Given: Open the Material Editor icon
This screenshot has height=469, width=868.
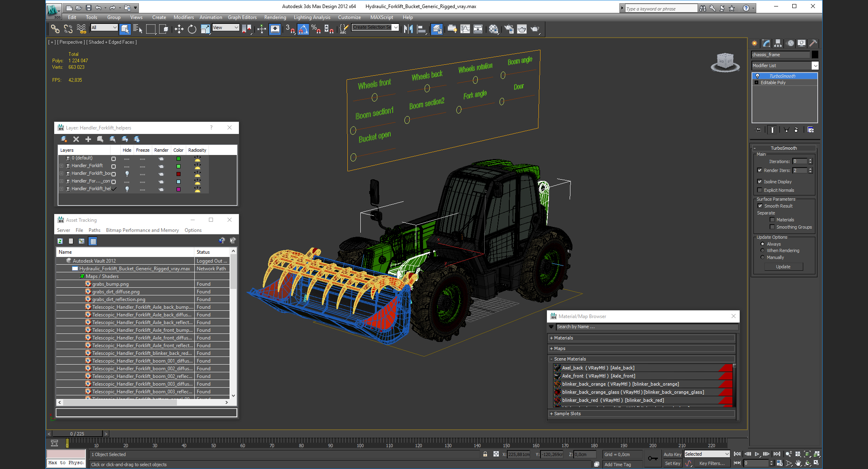Looking at the screenshot, I should point(494,29).
